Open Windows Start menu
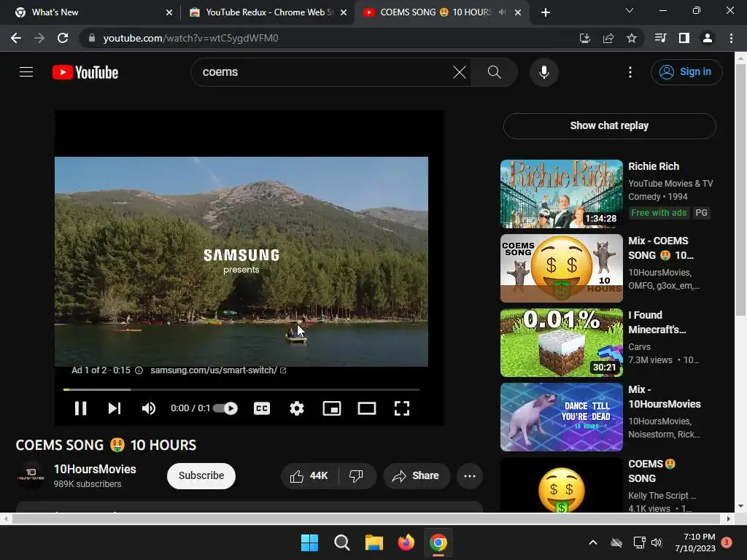 coord(309,542)
